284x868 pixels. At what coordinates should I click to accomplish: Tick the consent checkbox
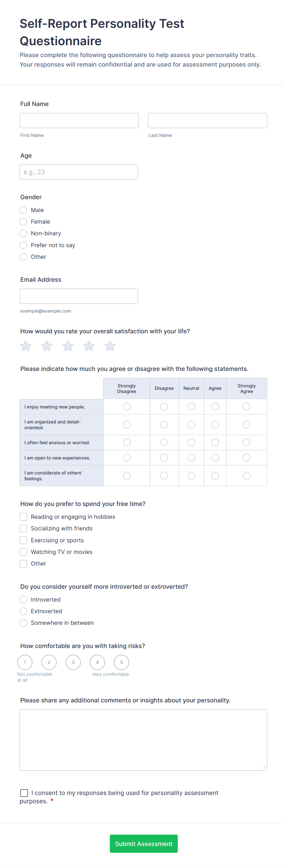[x=24, y=793]
